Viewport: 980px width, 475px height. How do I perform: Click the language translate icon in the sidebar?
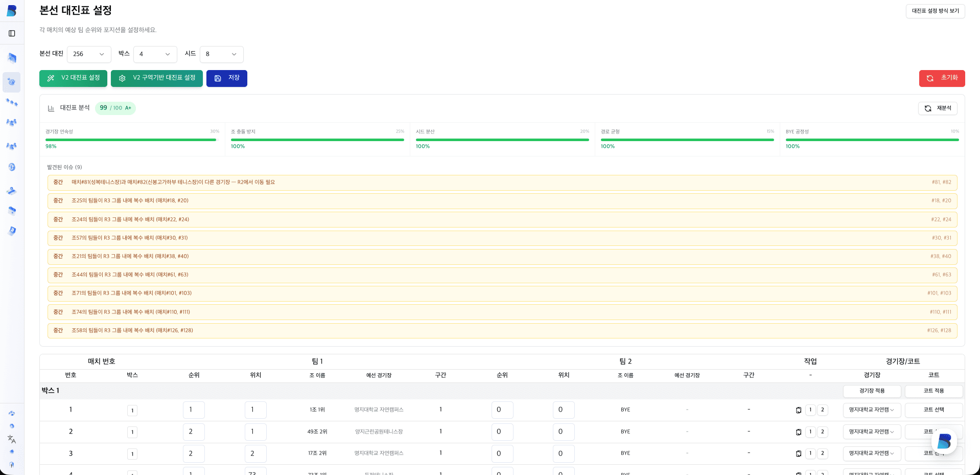12,439
